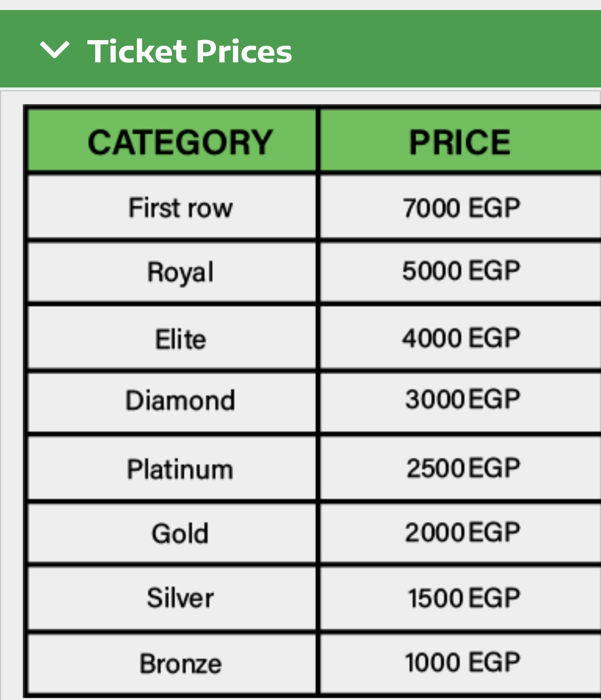Click the Ticket Prices section title

pos(190,51)
